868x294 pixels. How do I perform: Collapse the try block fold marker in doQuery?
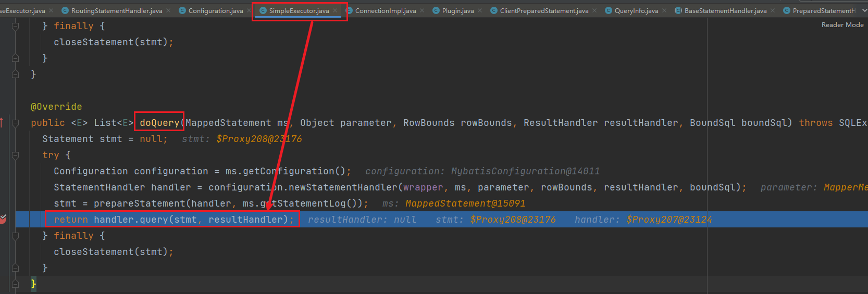point(15,155)
